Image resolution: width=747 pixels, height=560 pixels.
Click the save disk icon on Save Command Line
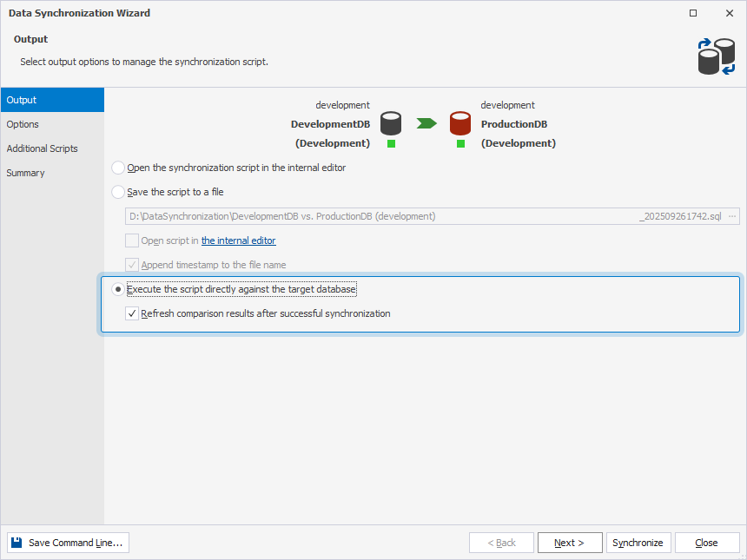[x=17, y=543]
